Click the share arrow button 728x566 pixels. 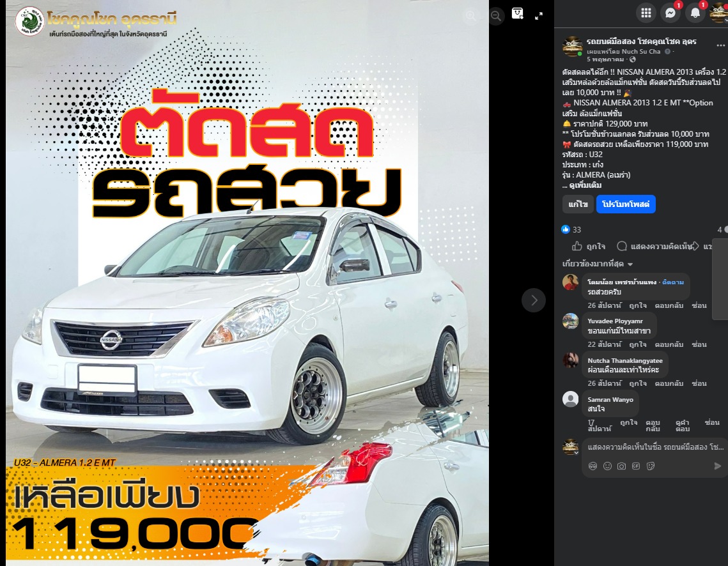(702, 246)
